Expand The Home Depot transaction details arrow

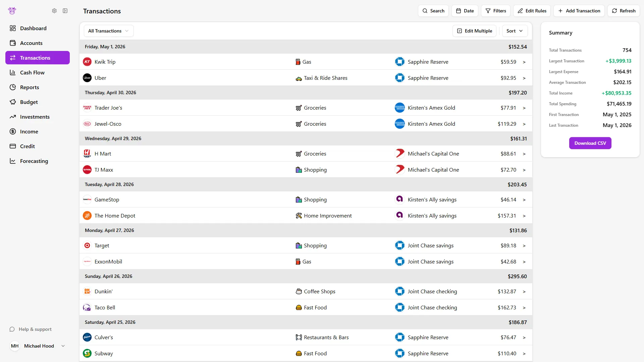(x=524, y=216)
